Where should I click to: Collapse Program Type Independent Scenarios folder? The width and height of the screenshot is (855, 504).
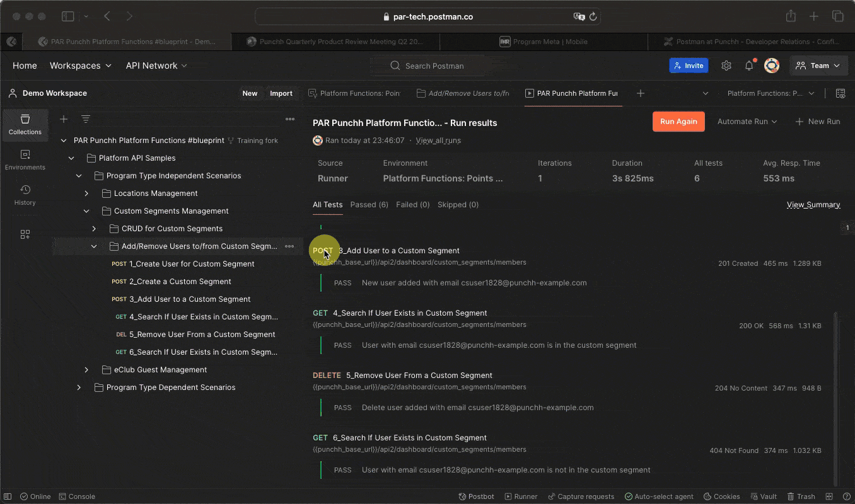click(78, 176)
